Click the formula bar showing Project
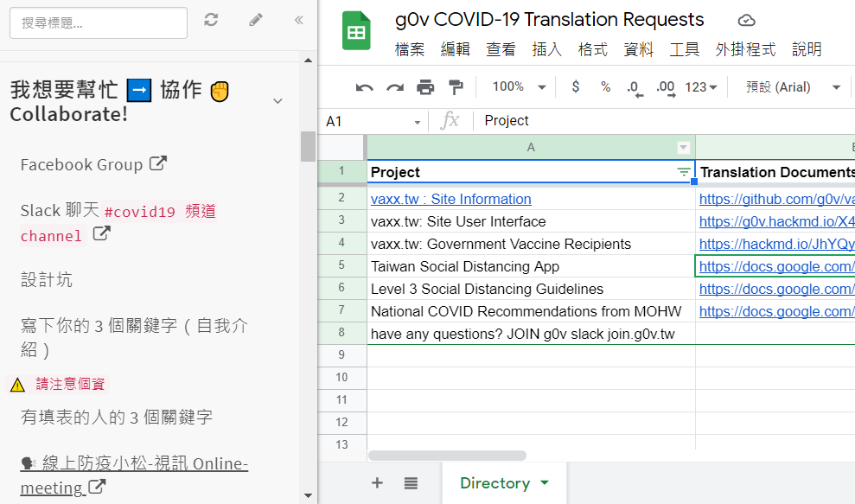Image resolution: width=855 pixels, height=504 pixels. coord(664,120)
